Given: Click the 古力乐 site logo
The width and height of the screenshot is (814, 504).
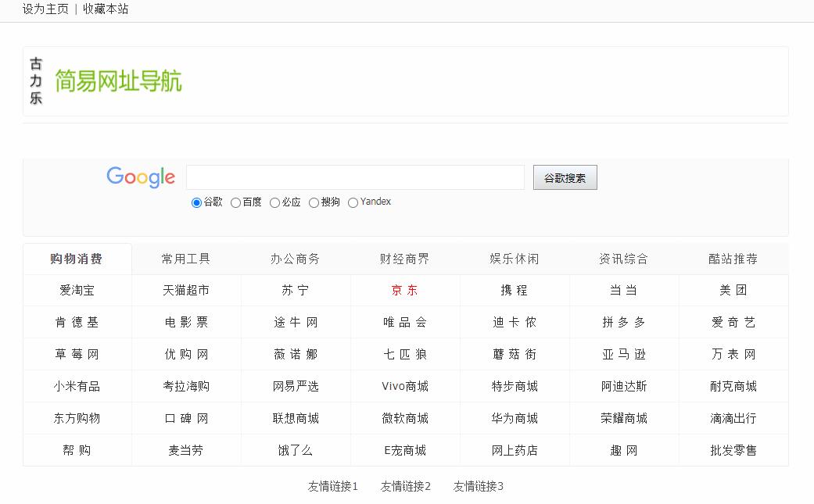Looking at the screenshot, I should (x=35, y=81).
